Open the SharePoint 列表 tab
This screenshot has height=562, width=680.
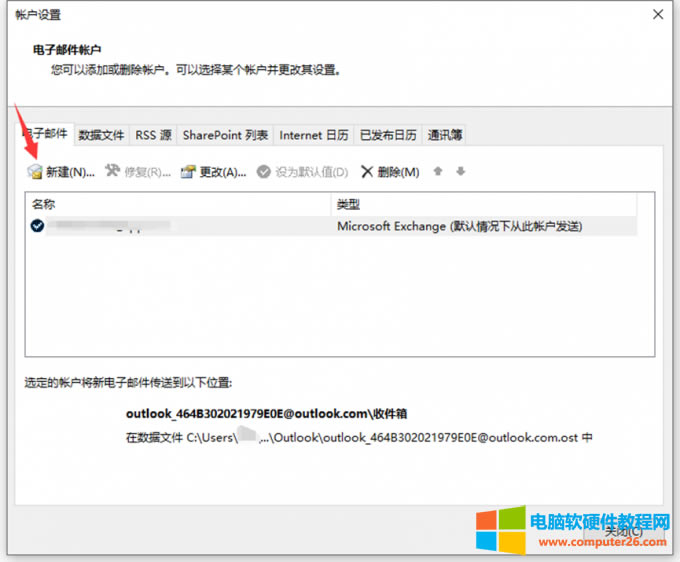226,135
